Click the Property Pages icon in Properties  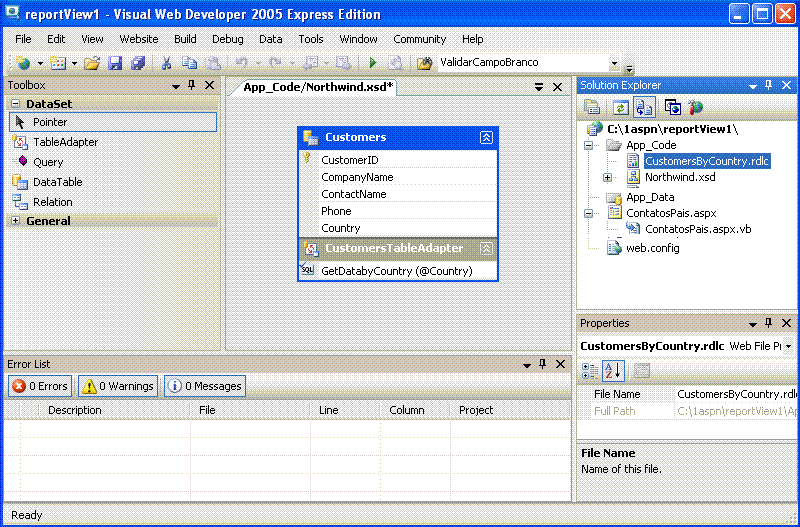click(x=642, y=371)
